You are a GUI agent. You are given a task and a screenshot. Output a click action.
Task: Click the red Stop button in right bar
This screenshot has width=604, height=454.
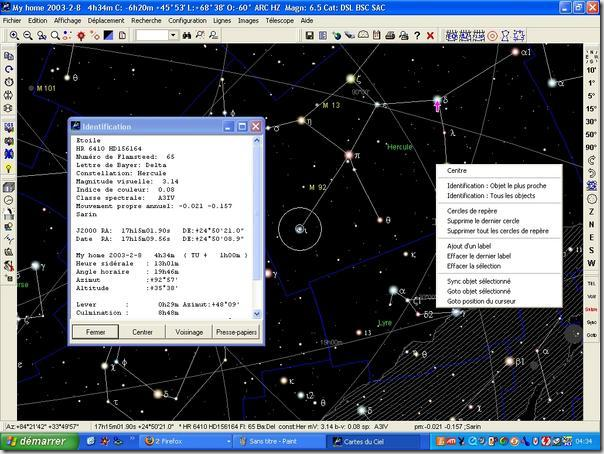pos(591,309)
